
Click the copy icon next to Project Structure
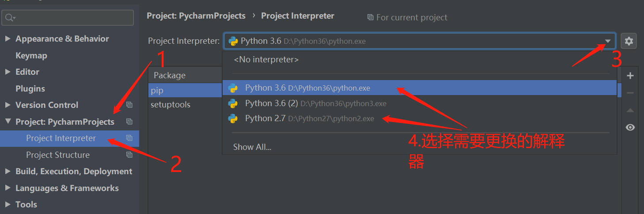point(129,155)
